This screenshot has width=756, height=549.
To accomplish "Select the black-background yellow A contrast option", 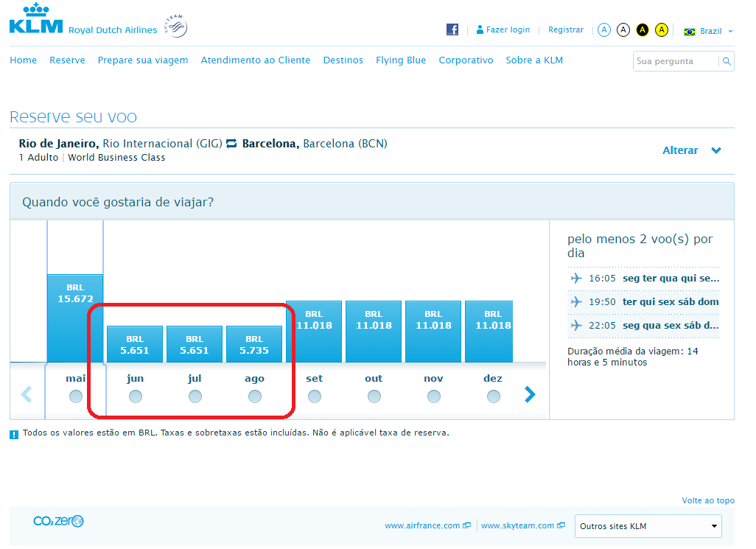I will pos(643,30).
